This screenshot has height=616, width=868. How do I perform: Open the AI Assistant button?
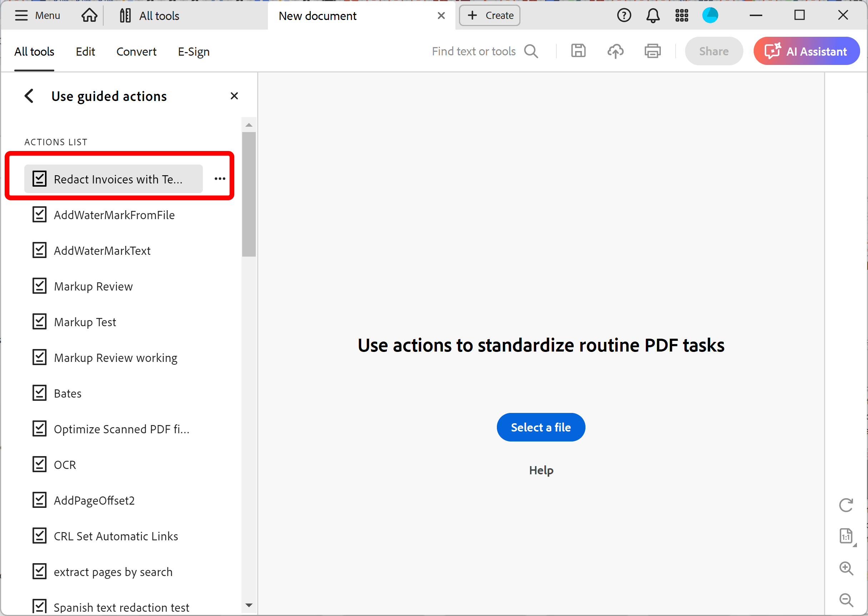[806, 51]
